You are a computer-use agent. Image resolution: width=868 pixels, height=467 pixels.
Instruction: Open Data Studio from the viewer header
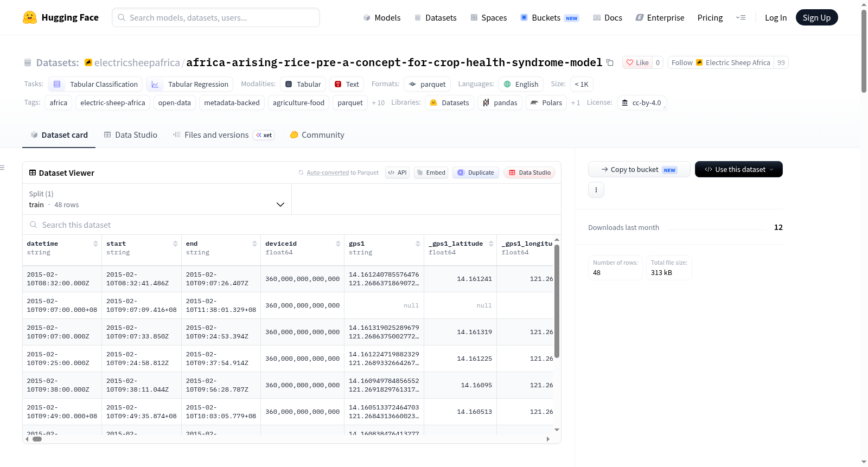(x=529, y=172)
